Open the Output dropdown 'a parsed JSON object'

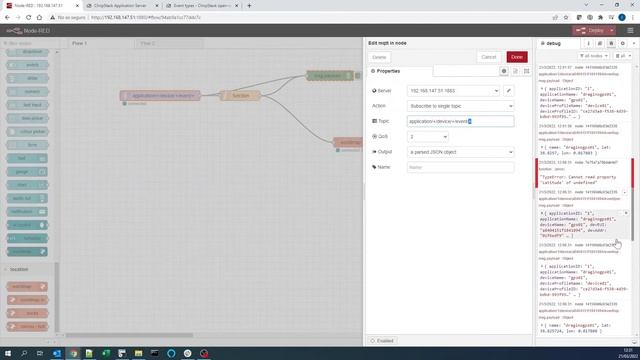460,152
